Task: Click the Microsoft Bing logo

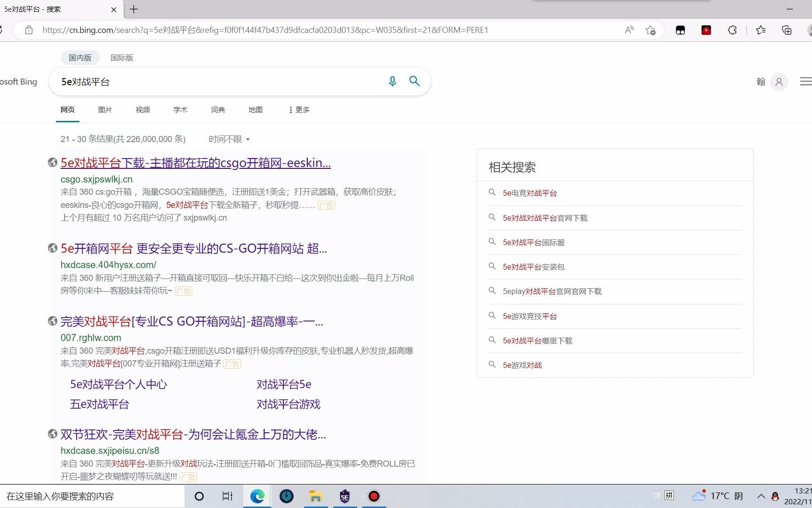Action: coord(19,81)
